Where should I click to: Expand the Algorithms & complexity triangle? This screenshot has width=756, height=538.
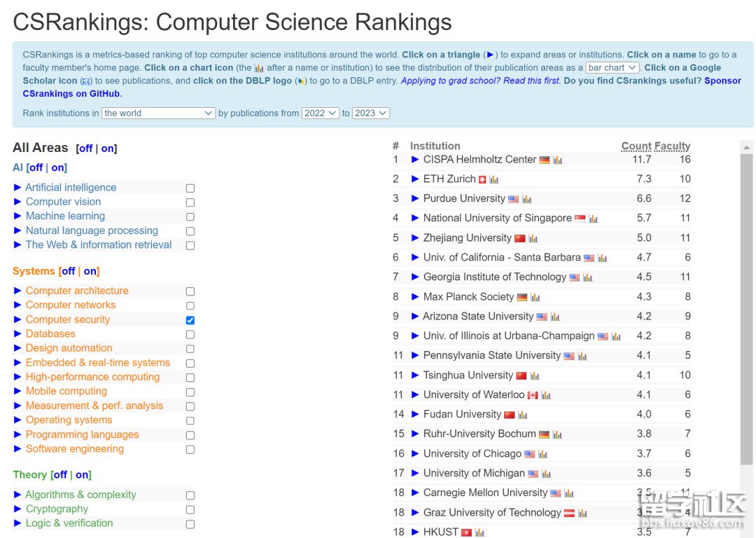coord(17,495)
